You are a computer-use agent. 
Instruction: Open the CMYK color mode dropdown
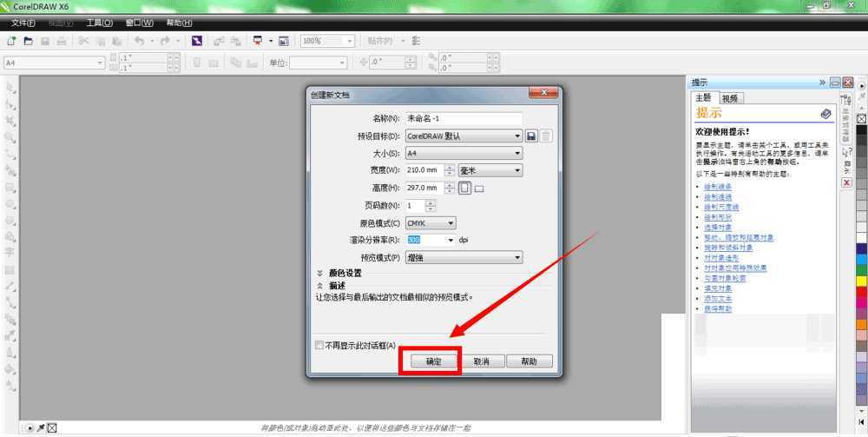(431, 223)
